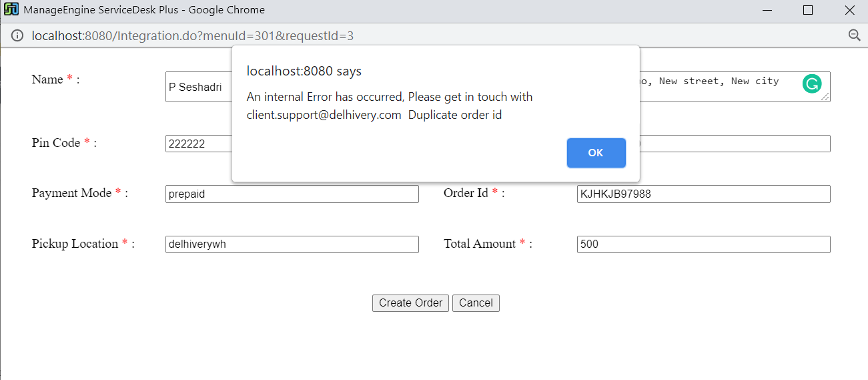Viewport: 868px width, 380px height.
Task: Click the ManageEngine ServiceDesk window icon
Action: [x=11, y=10]
